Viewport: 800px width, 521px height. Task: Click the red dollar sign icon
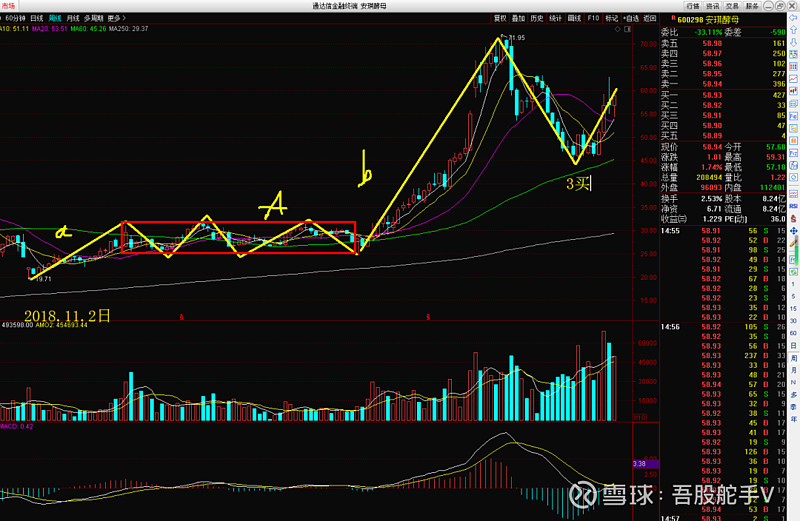[793, 218]
